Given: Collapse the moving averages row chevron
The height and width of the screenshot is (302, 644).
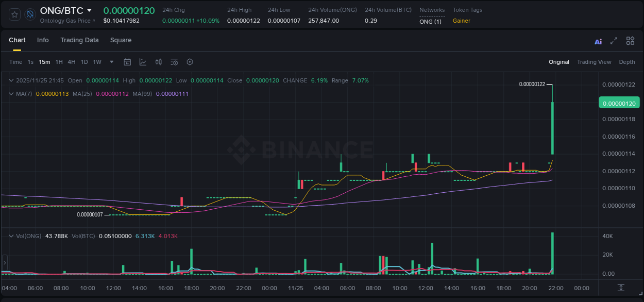Looking at the screenshot, I should (11, 94).
